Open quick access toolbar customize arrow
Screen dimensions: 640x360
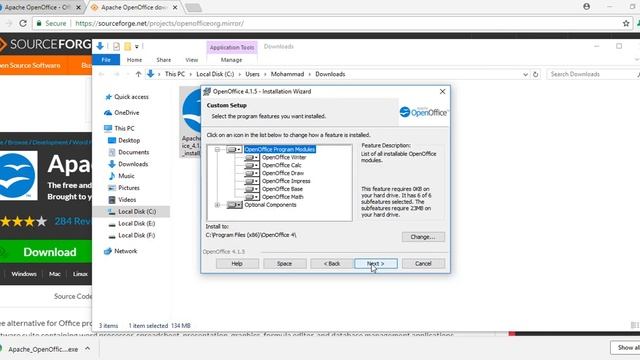[x=137, y=47]
